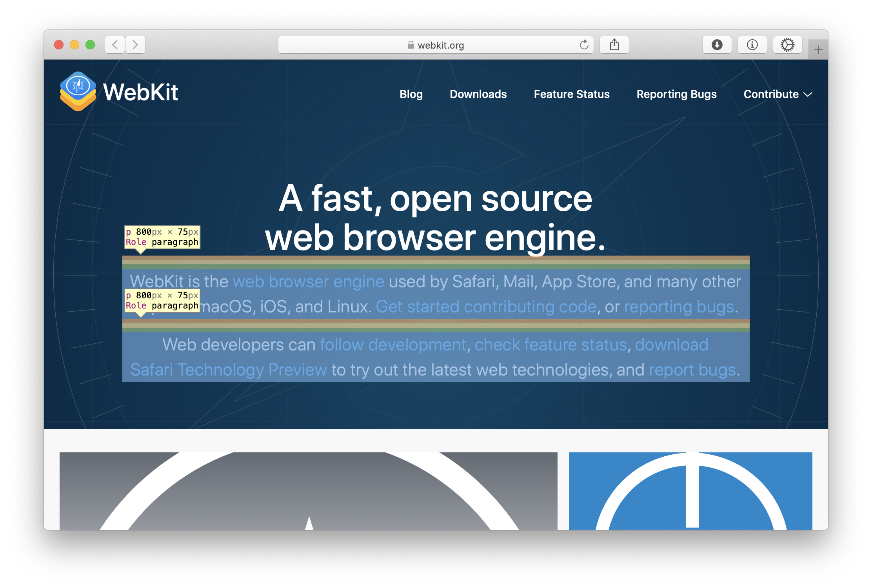
Task: Click the Safari forward arrow button
Action: 135,45
